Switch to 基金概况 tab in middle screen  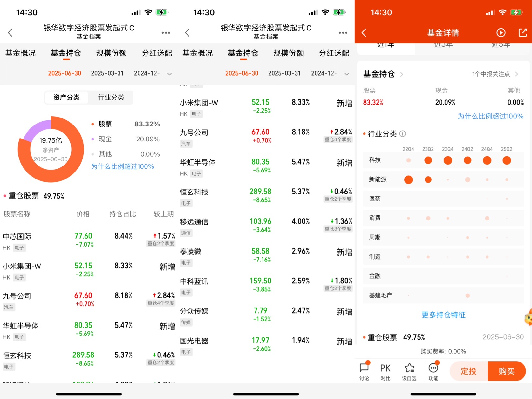point(198,53)
